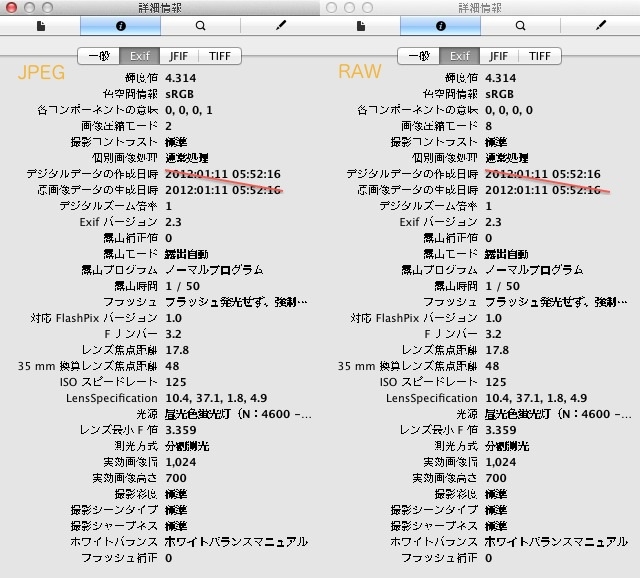640x578 pixels.
Task: Open the JFIF tab in RAW window
Action: [499, 56]
